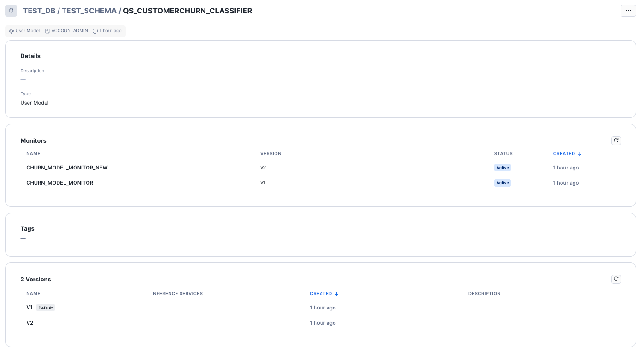
Task: Click created time of CHURN_MODEL_MONITOR row
Action: click(x=566, y=183)
